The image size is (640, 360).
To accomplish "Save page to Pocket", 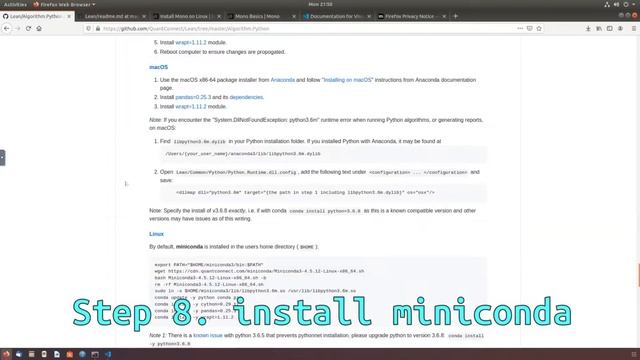I will coord(529,29).
